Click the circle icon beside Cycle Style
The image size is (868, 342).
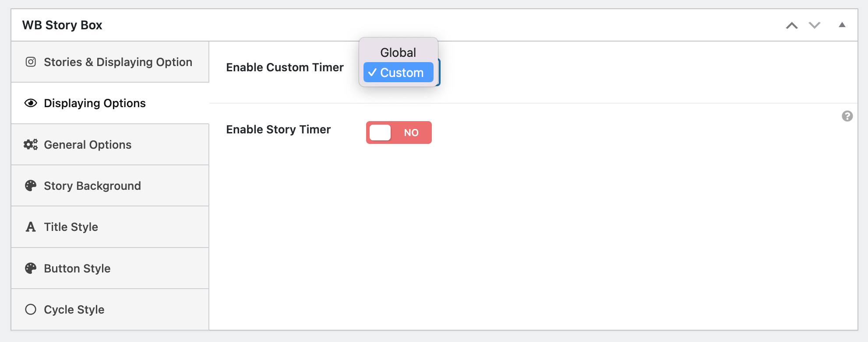pyautogui.click(x=31, y=310)
